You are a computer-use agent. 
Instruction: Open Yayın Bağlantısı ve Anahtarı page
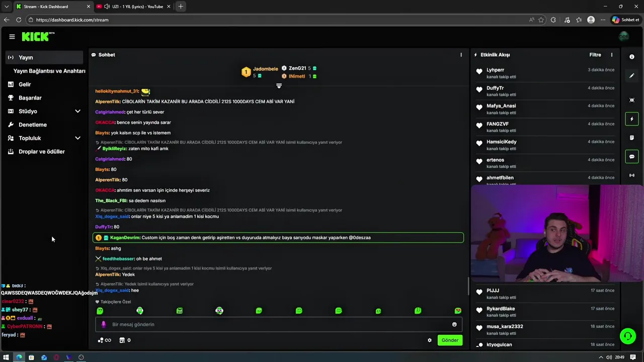click(x=49, y=71)
